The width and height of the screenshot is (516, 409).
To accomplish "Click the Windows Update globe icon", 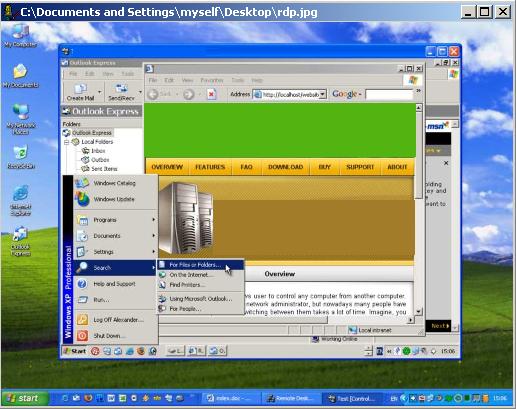I will (x=82, y=199).
